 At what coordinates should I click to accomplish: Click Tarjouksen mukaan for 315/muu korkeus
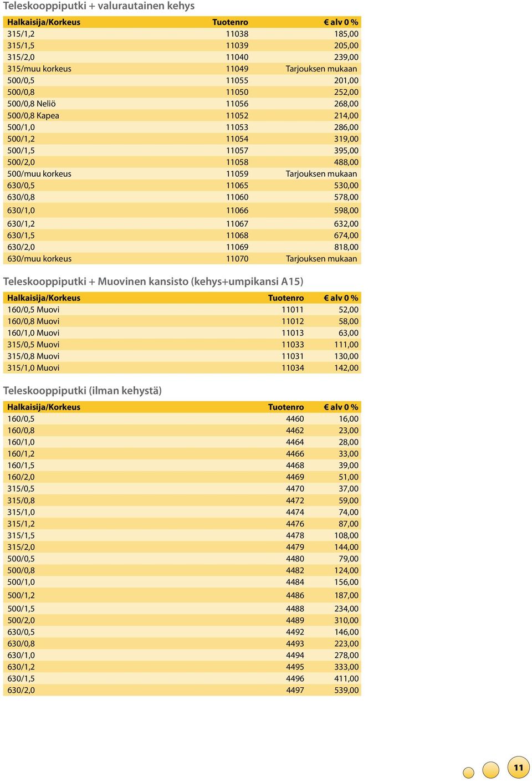coord(321,69)
